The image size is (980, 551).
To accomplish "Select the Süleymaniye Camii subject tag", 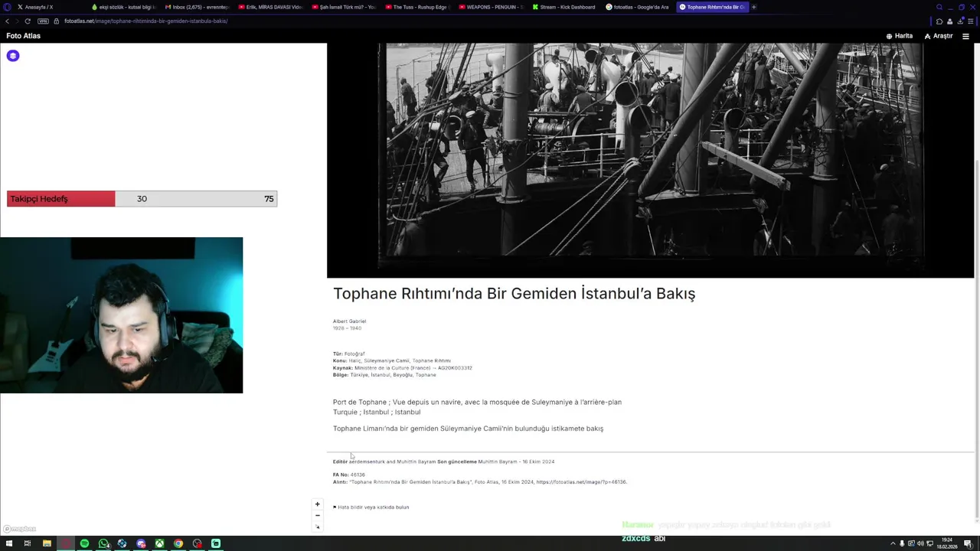I will [387, 360].
